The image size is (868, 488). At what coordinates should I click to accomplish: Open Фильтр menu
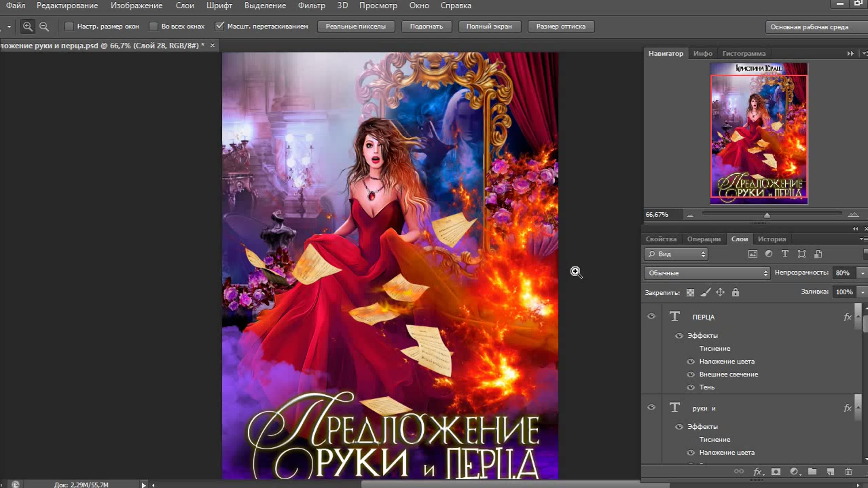(312, 6)
